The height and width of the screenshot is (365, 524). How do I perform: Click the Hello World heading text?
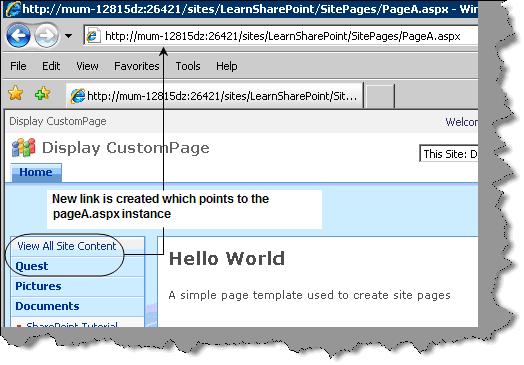(x=227, y=259)
